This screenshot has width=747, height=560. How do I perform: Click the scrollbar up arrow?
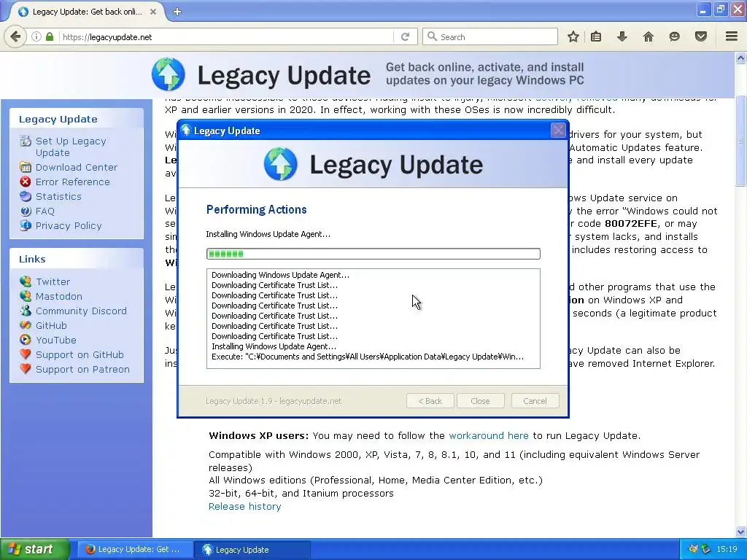pos(740,58)
